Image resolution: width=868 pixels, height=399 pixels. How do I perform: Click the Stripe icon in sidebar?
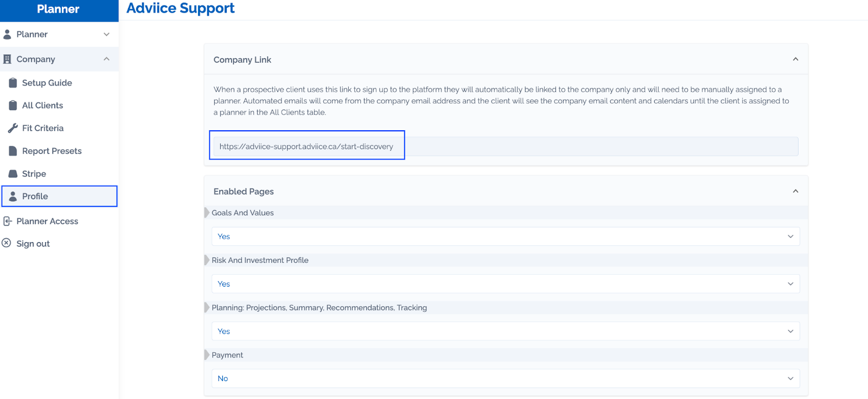click(13, 174)
